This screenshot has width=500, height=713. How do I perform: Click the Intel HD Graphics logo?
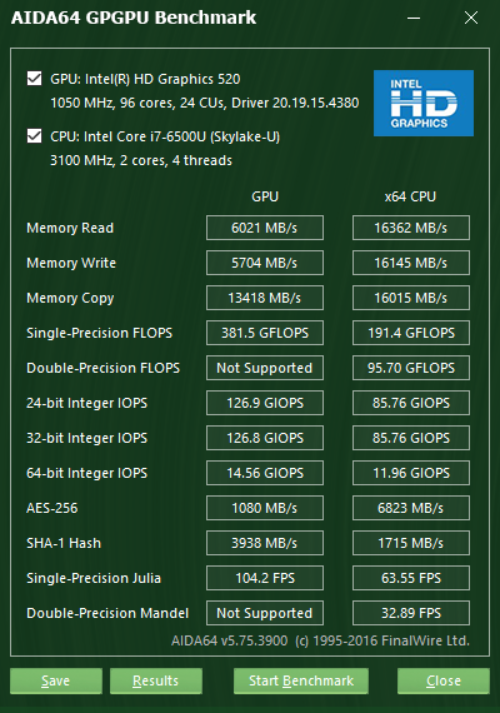tap(424, 103)
